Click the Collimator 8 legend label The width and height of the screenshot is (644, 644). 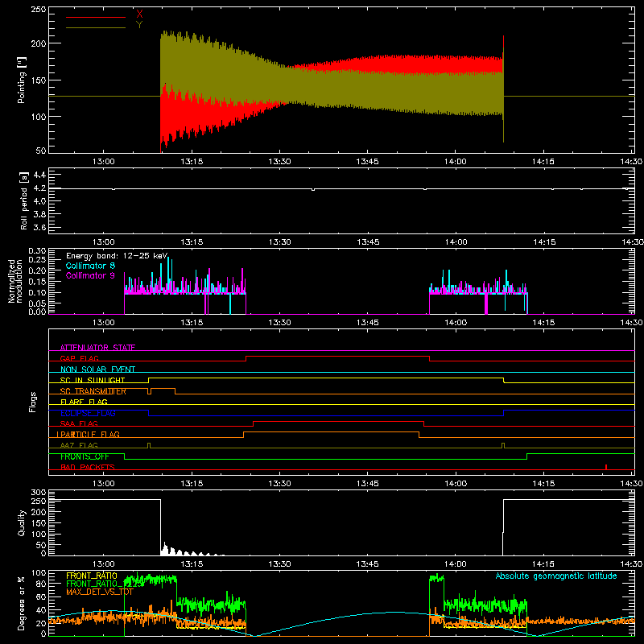[x=90, y=266]
